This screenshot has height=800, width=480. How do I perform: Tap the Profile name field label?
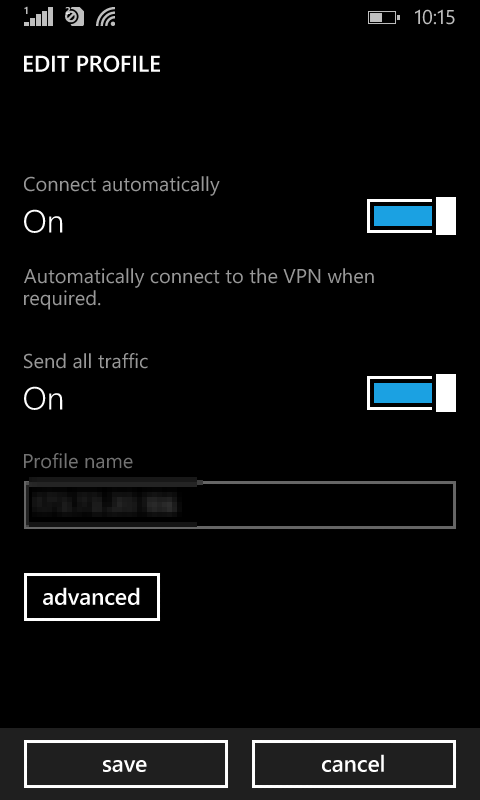point(78,461)
